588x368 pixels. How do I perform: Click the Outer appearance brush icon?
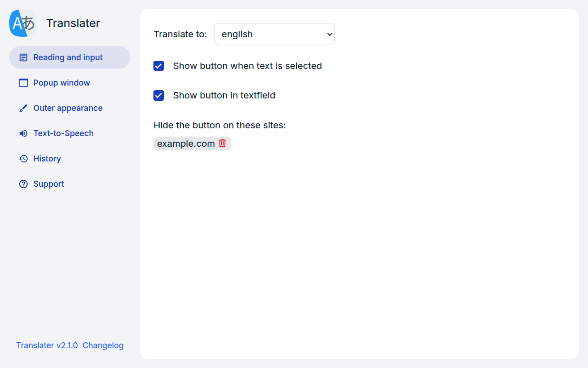click(23, 108)
